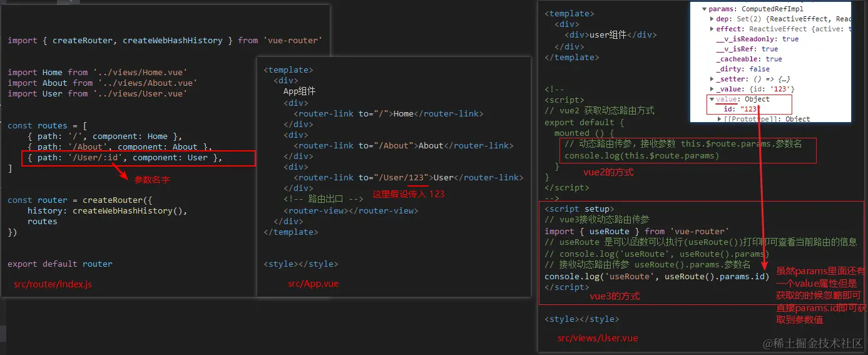Click the 'const router = createRouter({' line
This screenshot has height=355, width=868.
(x=80, y=200)
